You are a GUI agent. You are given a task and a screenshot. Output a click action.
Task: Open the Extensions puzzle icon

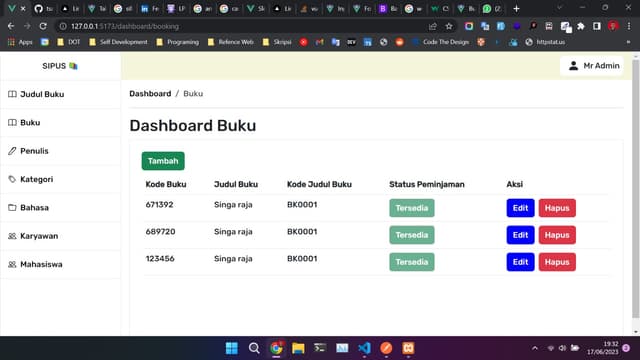click(580, 27)
